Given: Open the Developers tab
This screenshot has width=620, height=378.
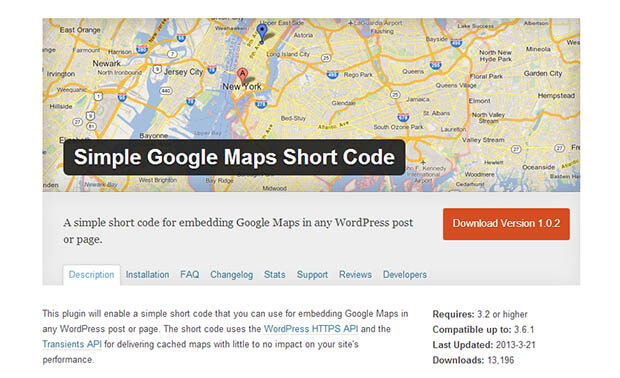Looking at the screenshot, I should [x=405, y=274].
